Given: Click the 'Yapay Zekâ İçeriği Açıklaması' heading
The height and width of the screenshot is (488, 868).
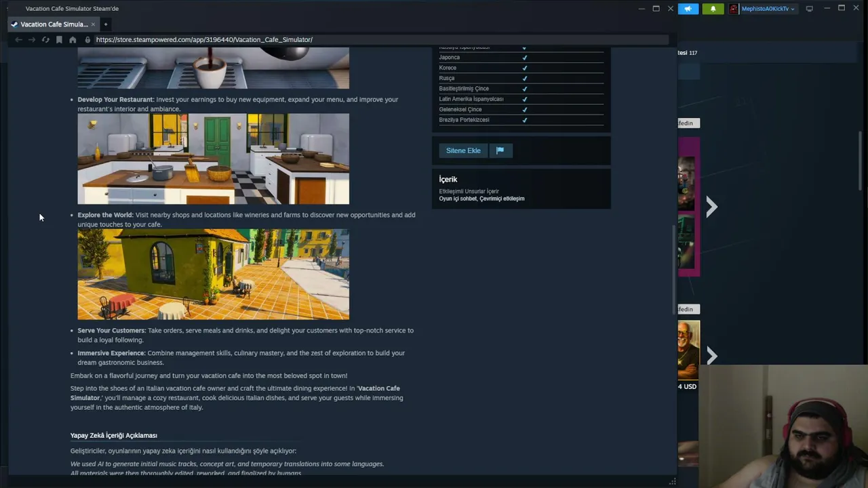Looking at the screenshot, I should click(x=114, y=435).
